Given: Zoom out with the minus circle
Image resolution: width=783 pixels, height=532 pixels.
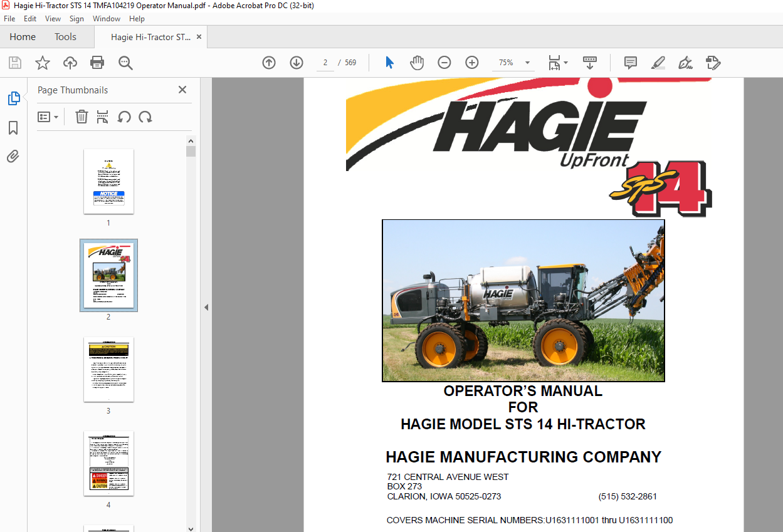Looking at the screenshot, I should pos(444,63).
